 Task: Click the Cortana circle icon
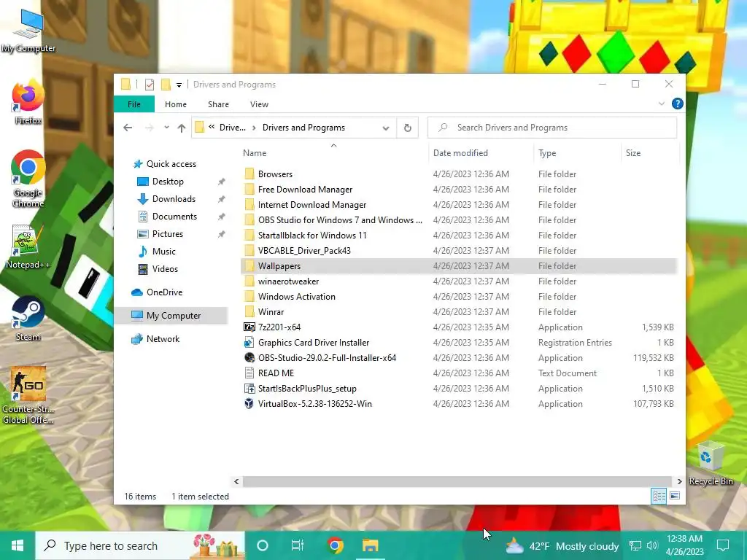pos(263,545)
